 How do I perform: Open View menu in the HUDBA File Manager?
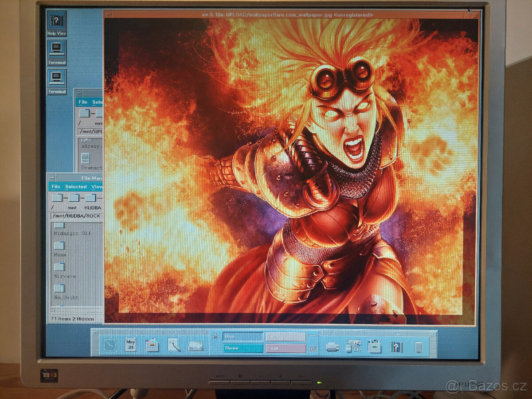[x=97, y=187]
